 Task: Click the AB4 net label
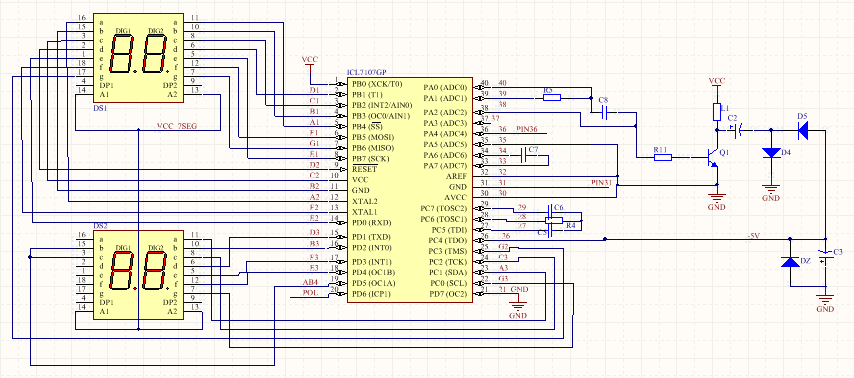tap(310, 282)
